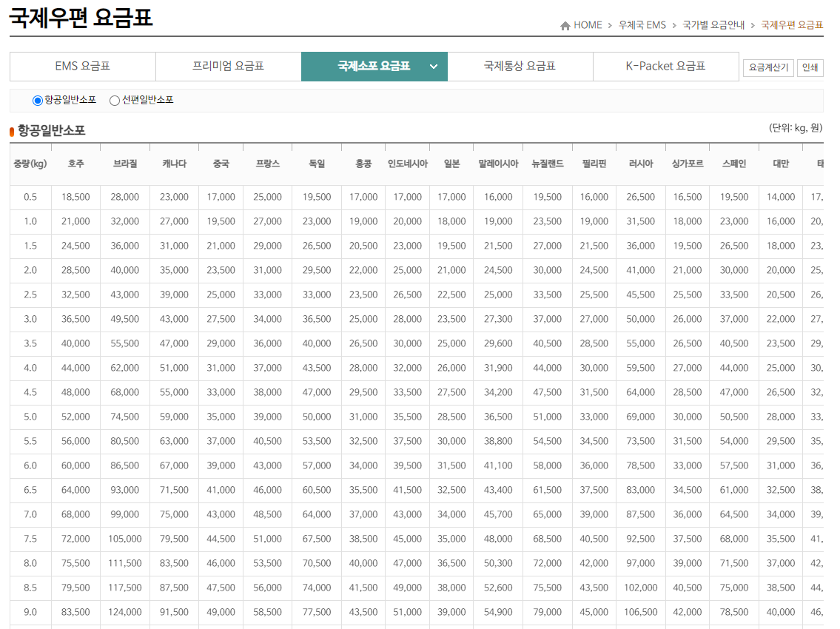Click Malaysia 9.0kg price 54,900

(x=498, y=612)
